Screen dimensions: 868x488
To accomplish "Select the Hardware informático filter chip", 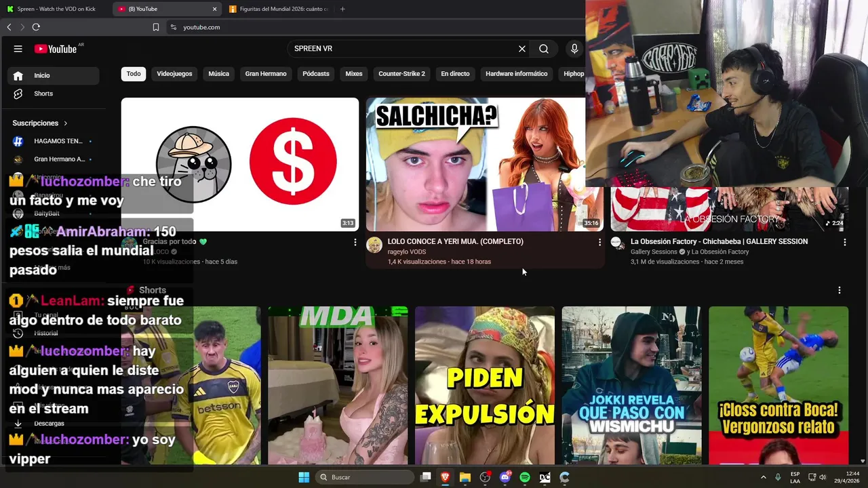I will tap(516, 74).
